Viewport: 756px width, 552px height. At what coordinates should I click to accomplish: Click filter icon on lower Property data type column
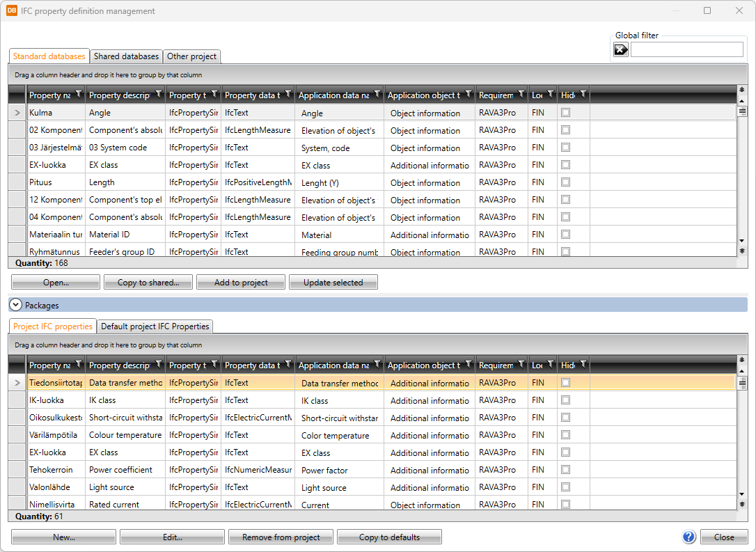click(288, 365)
